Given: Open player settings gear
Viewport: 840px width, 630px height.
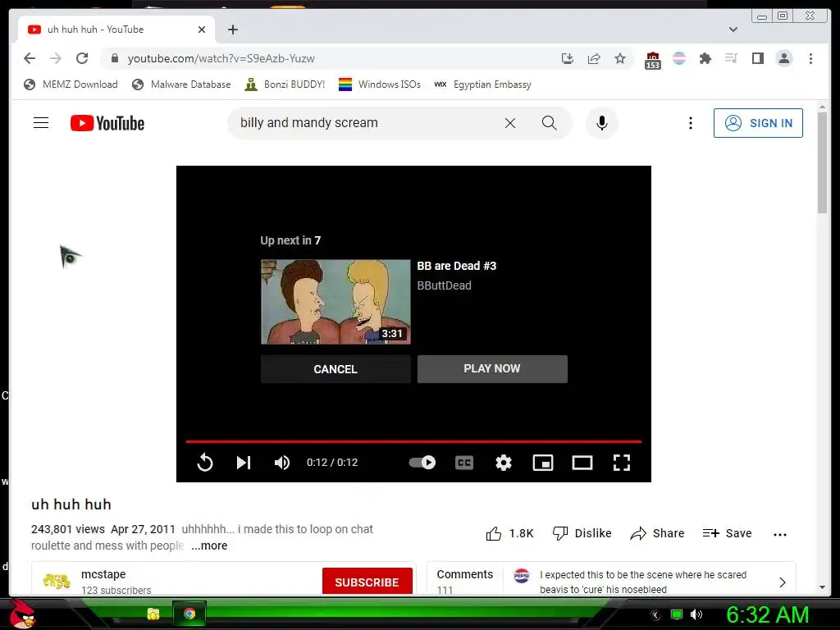Looking at the screenshot, I should pyautogui.click(x=504, y=463).
